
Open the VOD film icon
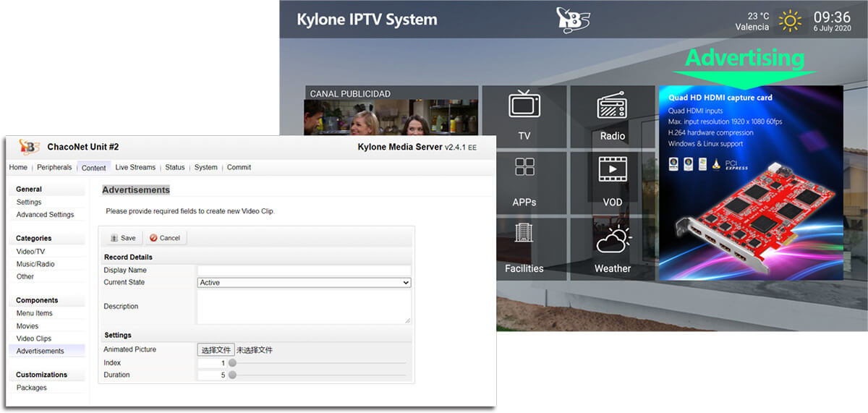click(612, 170)
